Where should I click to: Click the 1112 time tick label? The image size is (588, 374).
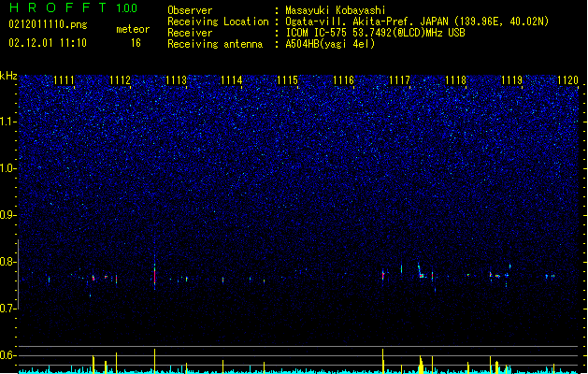[120, 80]
